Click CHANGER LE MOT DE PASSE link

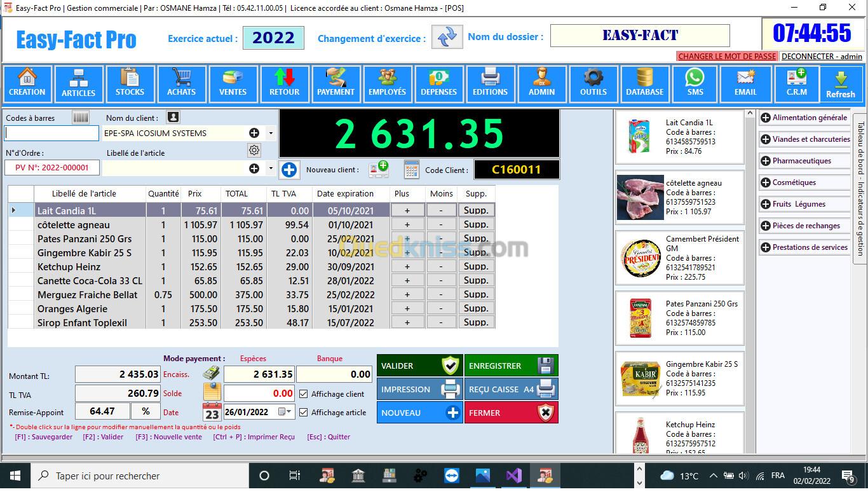click(x=727, y=57)
